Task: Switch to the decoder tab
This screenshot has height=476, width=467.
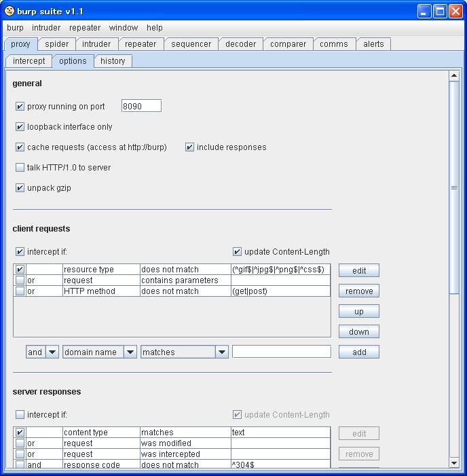Action: [241, 44]
